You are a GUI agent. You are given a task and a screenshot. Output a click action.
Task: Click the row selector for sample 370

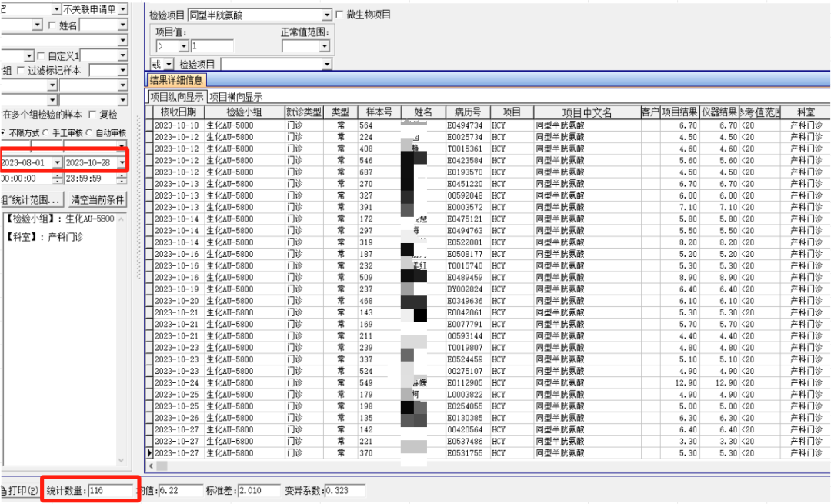[x=149, y=453]
